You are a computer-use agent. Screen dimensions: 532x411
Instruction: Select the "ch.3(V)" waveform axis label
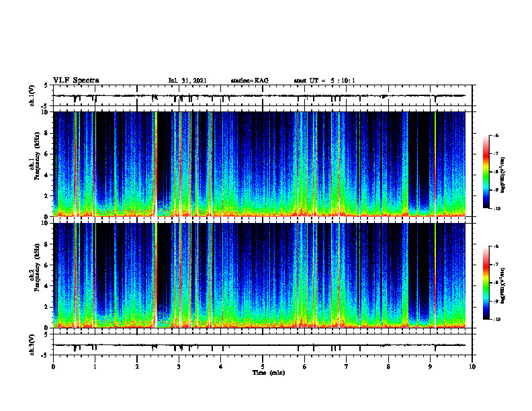[32, 345]
